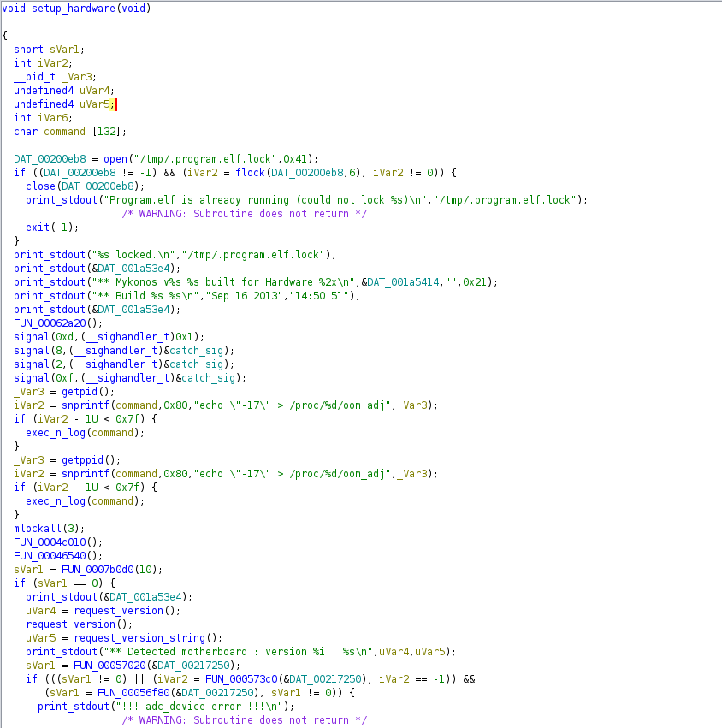Click the close function call
Image resolution: width=722 pixels, height=728 pixels.
tap(40, 186)
